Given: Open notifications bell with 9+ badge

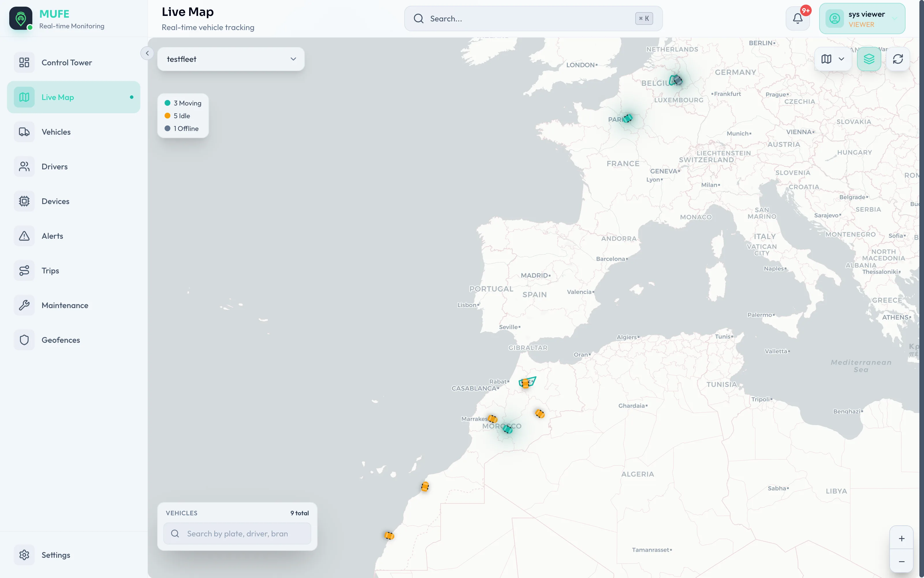Looking at the screenshot, I should 798,18.
